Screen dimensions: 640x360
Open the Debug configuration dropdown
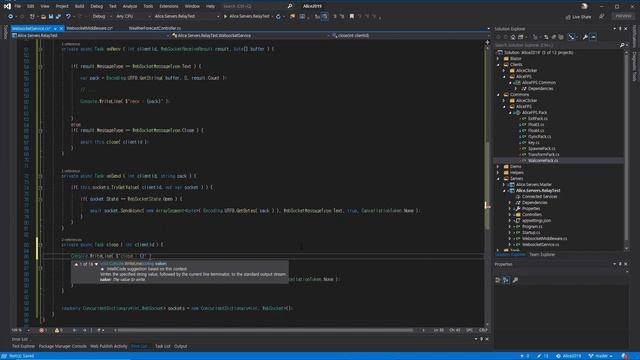tap(101, 16)
